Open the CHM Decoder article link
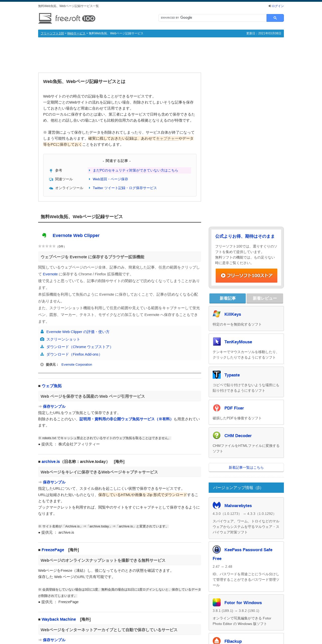 pyautogui.click(x=238, y=436)
